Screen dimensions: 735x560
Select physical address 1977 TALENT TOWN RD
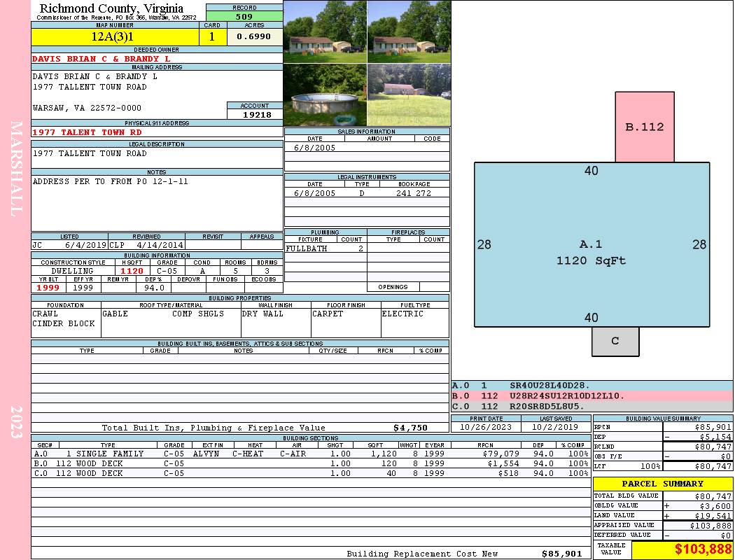point(87,132)
